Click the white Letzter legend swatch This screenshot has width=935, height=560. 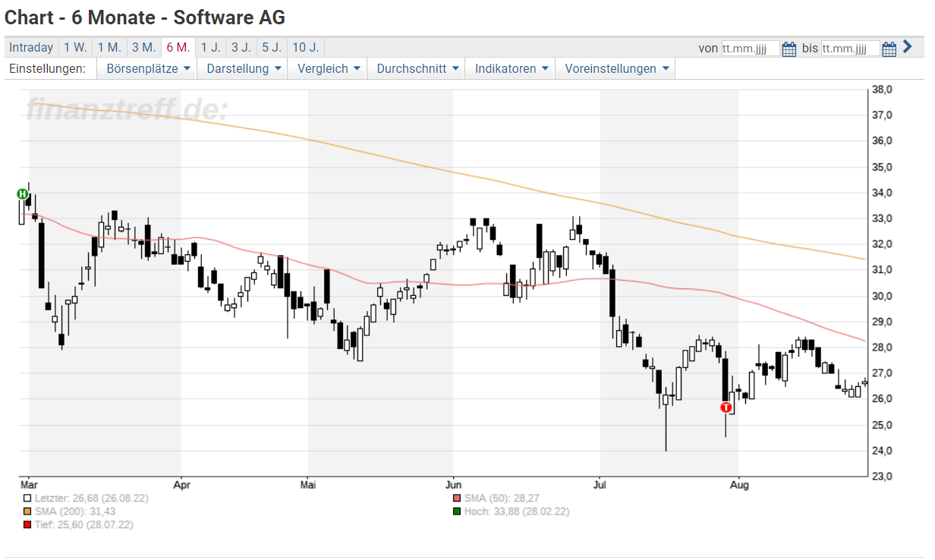click(x=27, y=499)
